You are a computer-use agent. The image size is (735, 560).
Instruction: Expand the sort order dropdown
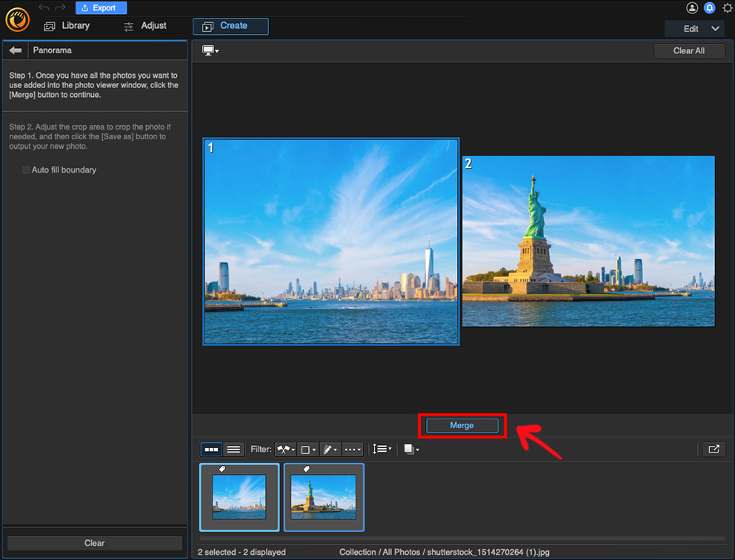tap(382, 449)
